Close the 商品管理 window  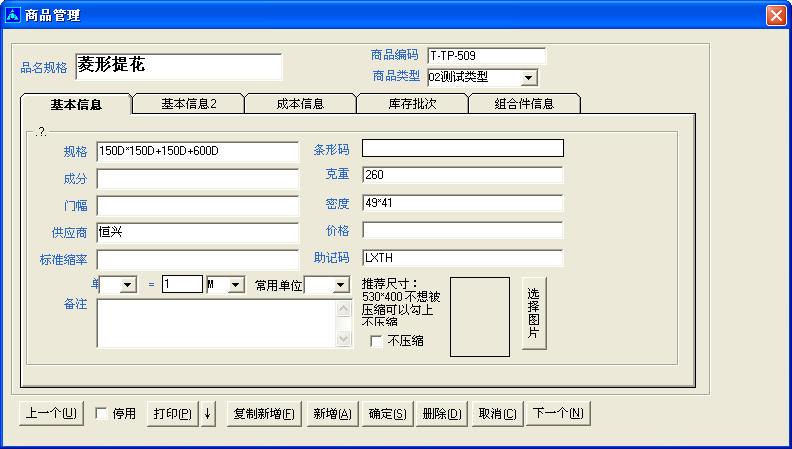tap(776, 16)
